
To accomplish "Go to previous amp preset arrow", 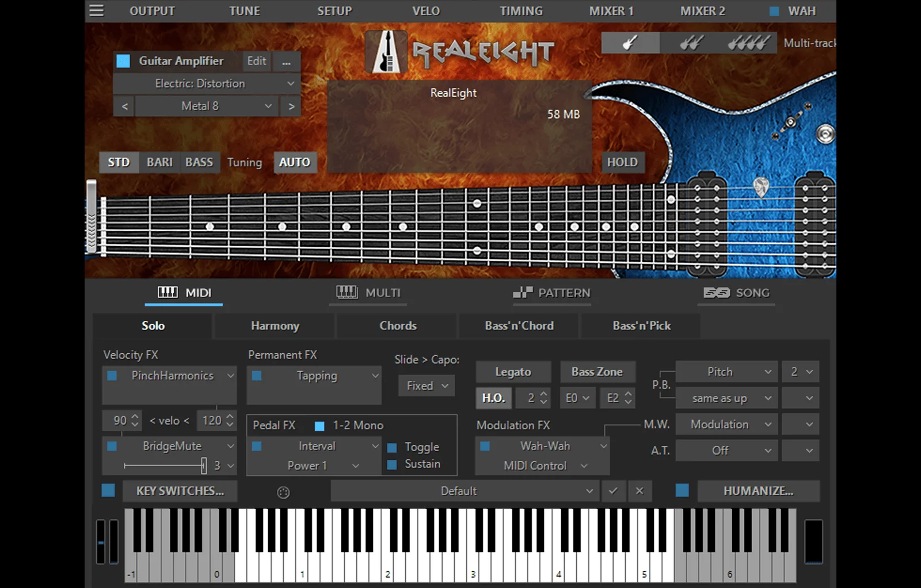I will (124, 106).
